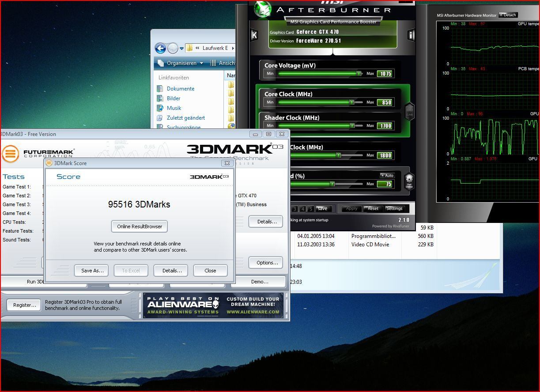This screenshot has height=392, width=540.
Task: Click the GPU usage graph in Hardware Monitor
Action: 495,136
